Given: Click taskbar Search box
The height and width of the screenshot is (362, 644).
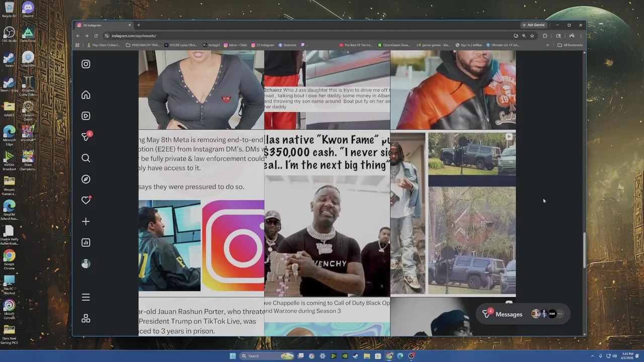Looking at the screenshot, I should click(x=267, y=356).
